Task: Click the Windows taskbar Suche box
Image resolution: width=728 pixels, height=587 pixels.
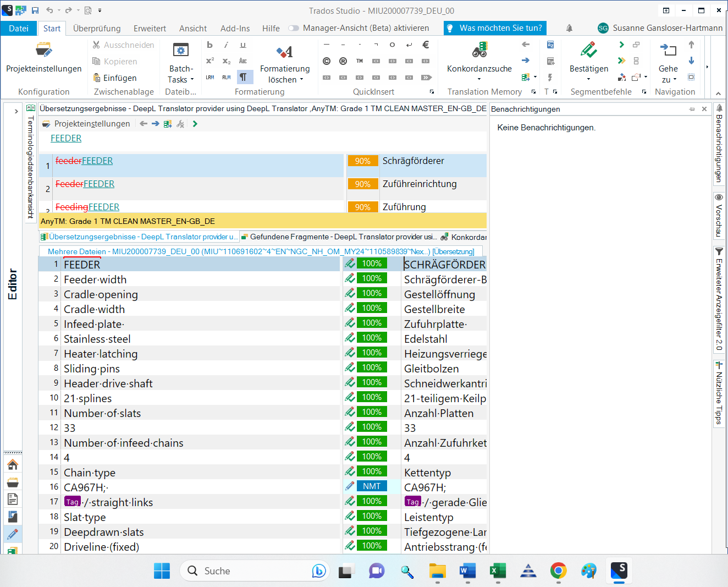Action: 253,571
